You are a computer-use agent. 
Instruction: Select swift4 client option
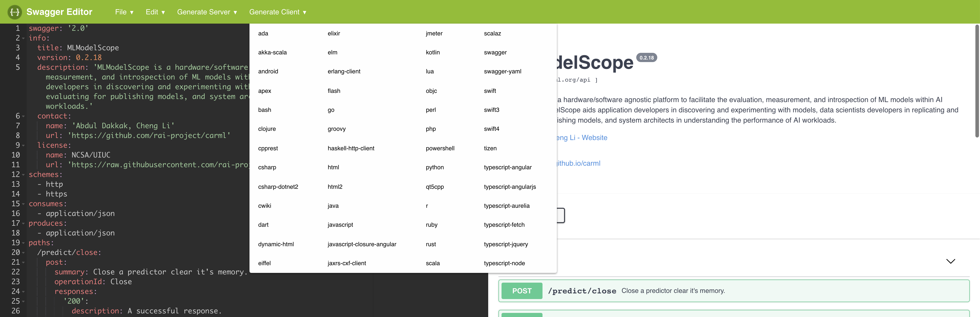pos(492,129)
